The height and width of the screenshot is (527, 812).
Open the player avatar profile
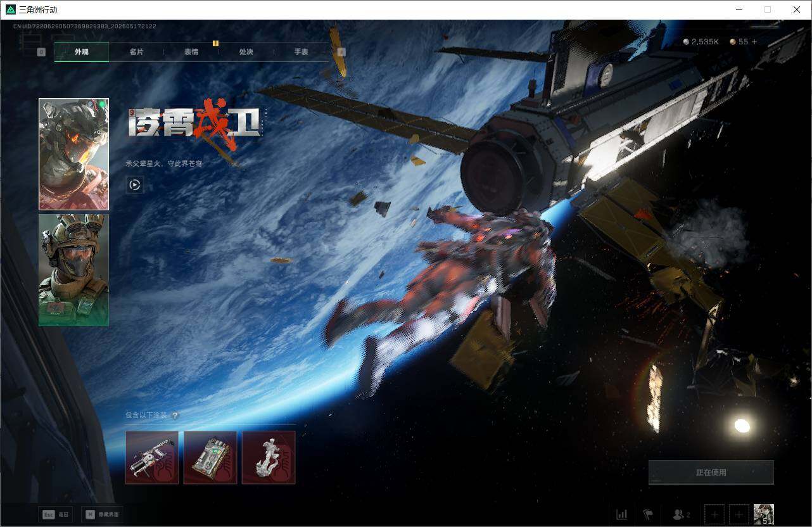click(764, 514)
